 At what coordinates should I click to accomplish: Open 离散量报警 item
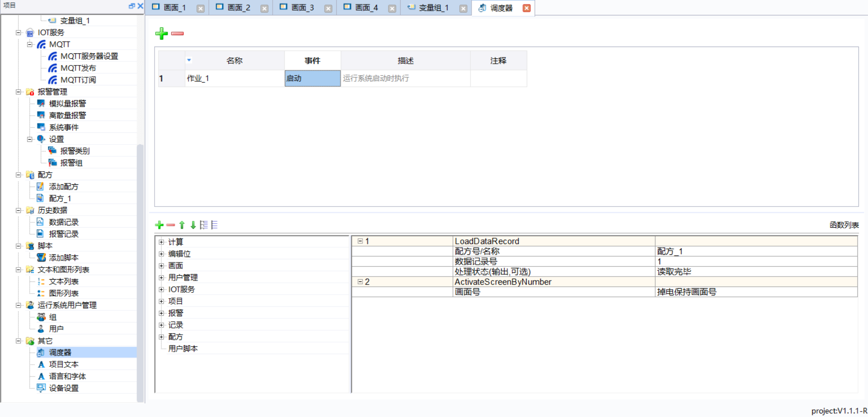click(67, 115)
